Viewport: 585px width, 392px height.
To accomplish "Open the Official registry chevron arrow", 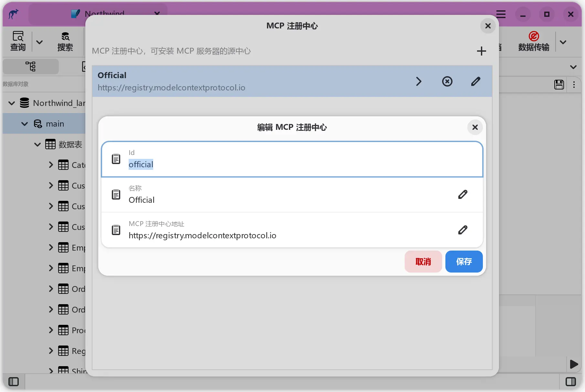I will [419, 81].
